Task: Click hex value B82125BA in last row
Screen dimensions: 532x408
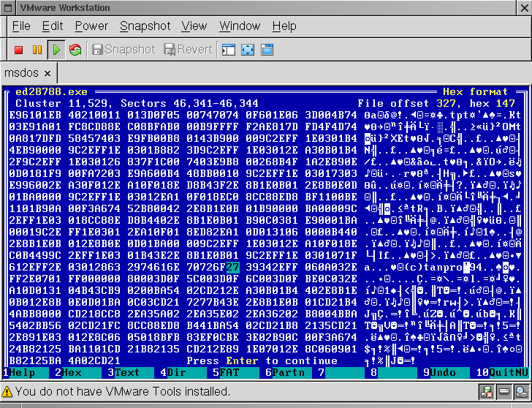Action: [x=35, y=360]
